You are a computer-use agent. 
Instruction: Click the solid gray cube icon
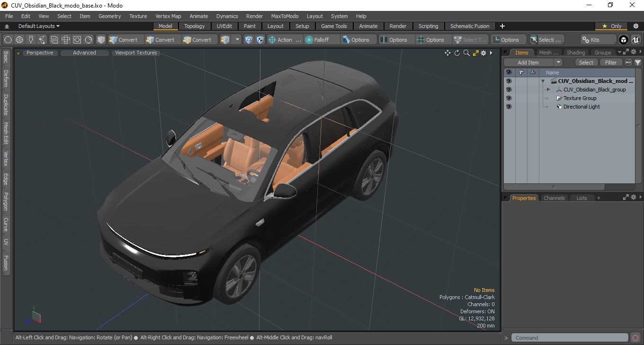101,40
